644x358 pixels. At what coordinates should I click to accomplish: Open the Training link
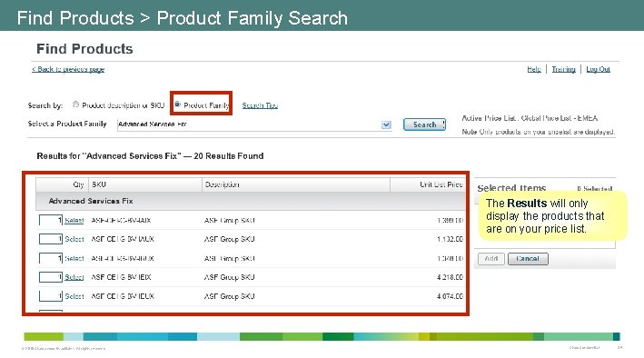coord(563,69)
